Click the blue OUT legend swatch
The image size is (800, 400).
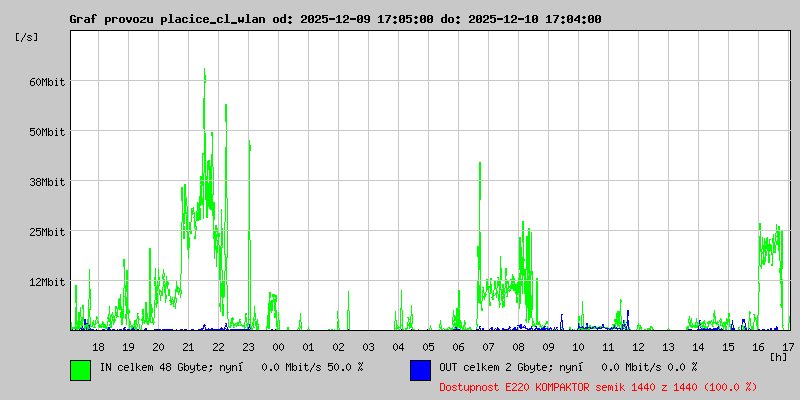[420, 369]
